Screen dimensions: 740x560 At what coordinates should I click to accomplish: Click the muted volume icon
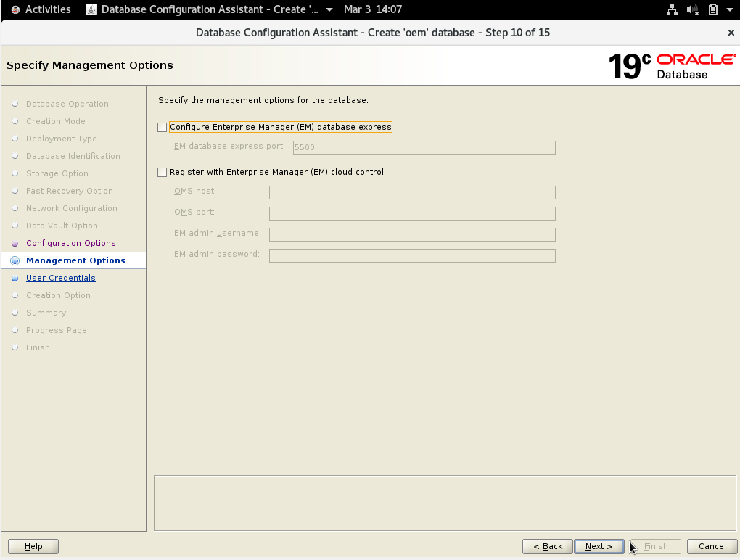point(692,9)
